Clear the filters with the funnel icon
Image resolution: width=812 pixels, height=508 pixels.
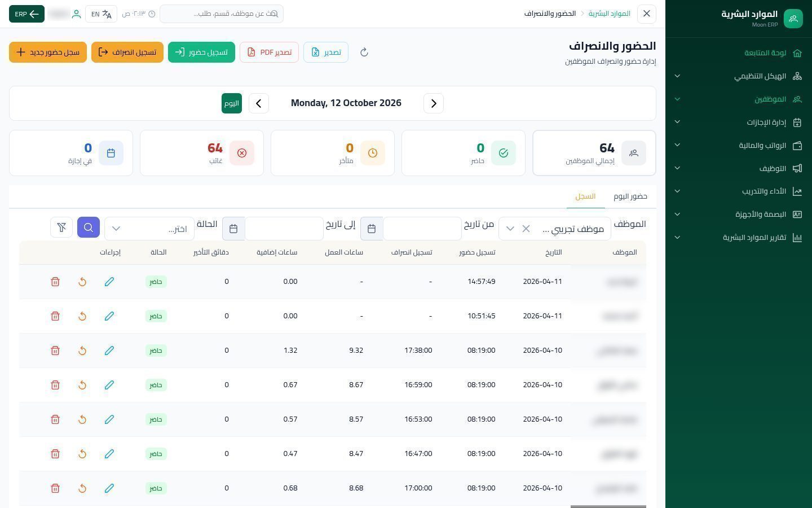[61, 227]
